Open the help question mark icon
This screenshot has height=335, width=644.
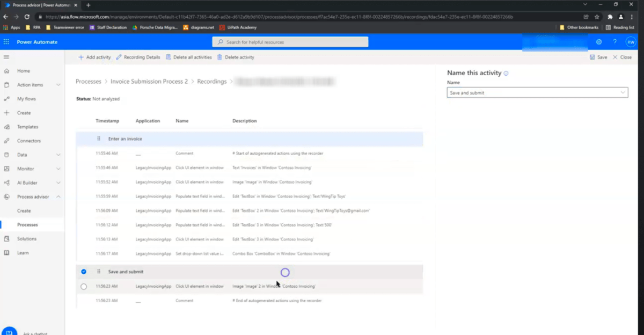[x=615, y=42]
